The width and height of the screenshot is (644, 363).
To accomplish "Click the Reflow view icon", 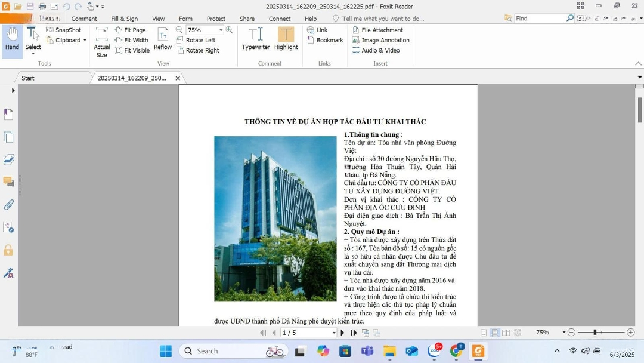I will [163, 39].
